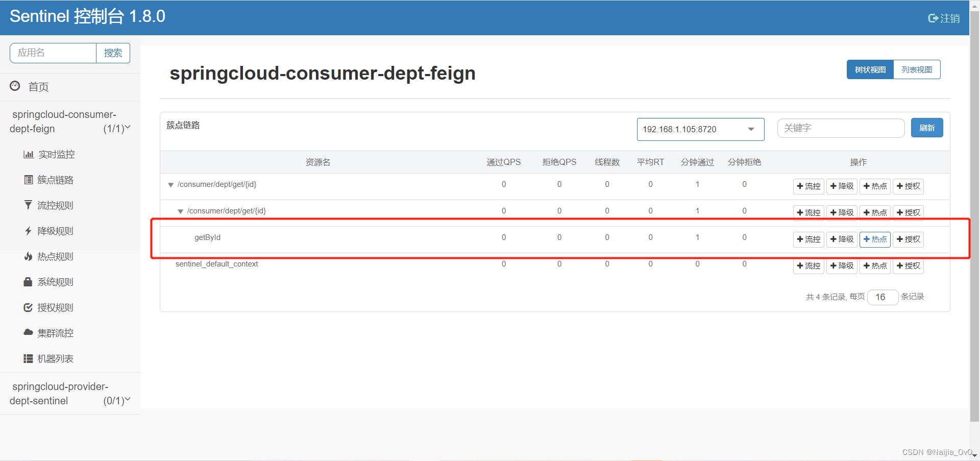The width and height of the screenshot is (980, 461).
Task: Add 流控 rule for sentinel_default_context
Action: point(808,266)
